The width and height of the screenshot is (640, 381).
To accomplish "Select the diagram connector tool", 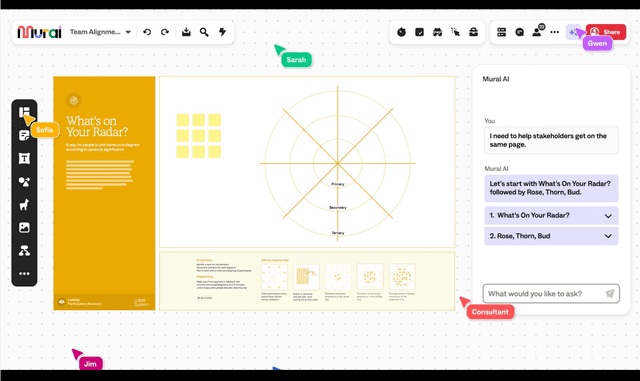I will coord(24,250).
